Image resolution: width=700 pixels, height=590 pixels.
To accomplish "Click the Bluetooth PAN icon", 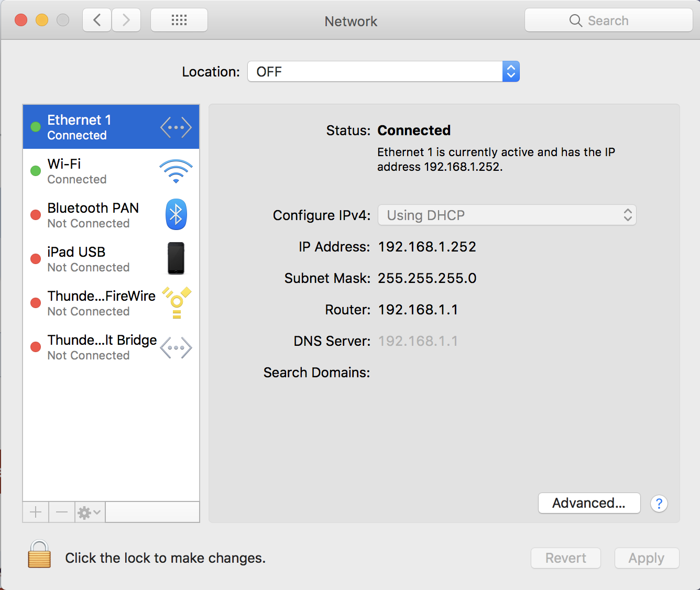I will pos(176,215).
